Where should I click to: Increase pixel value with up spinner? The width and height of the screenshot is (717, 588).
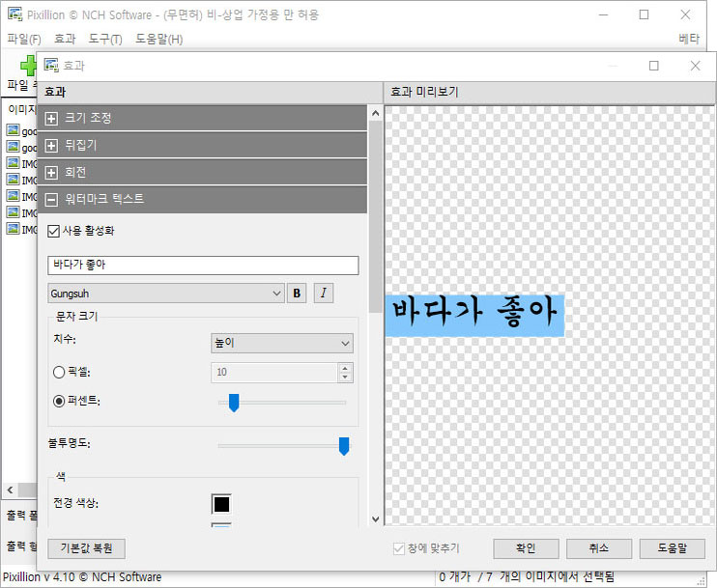point(345,368)
